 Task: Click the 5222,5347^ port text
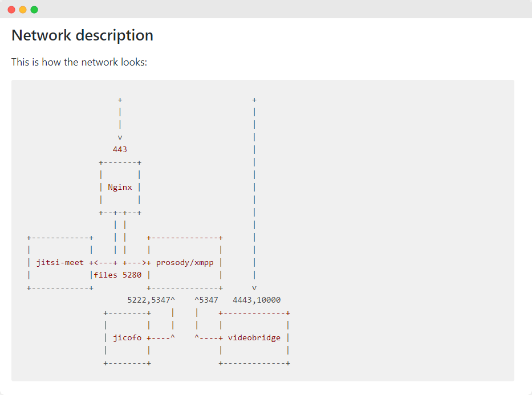(151, 300)
